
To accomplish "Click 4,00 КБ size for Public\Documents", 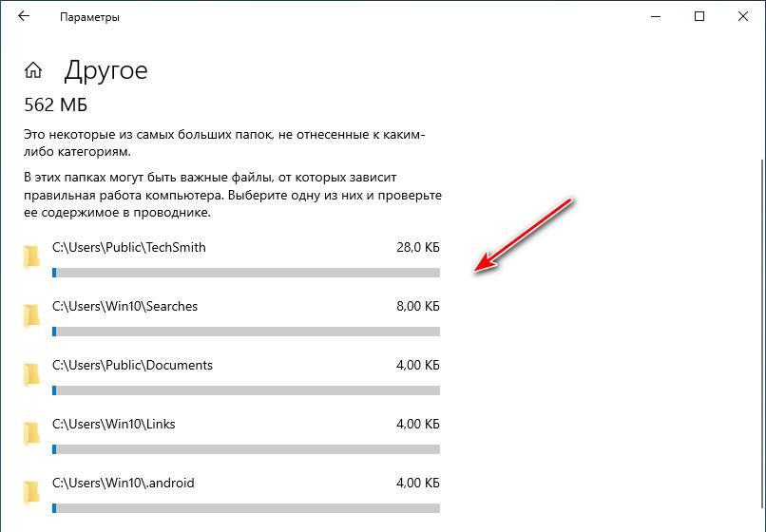I will pos(418,366).
